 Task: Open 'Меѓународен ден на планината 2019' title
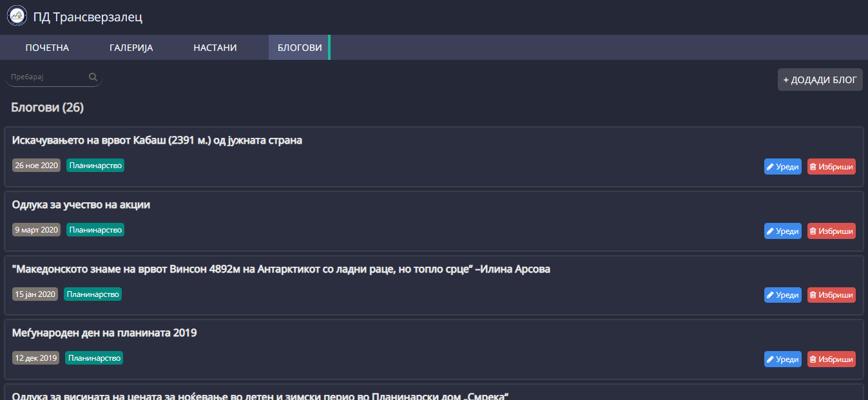pos(104,333)
